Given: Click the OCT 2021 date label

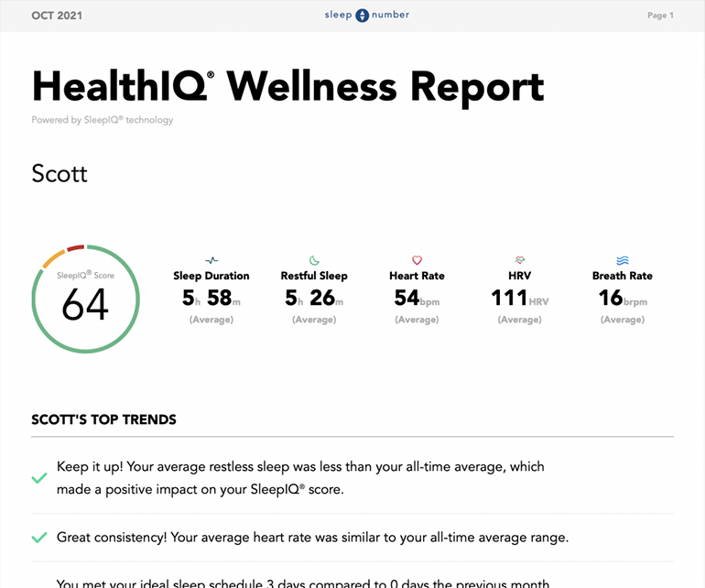Looking at the screenshot, I should click(57, 16).
